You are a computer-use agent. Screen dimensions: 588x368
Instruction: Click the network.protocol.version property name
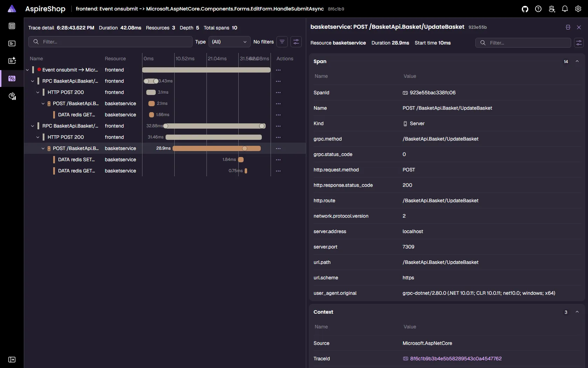[x=341, y=216]
